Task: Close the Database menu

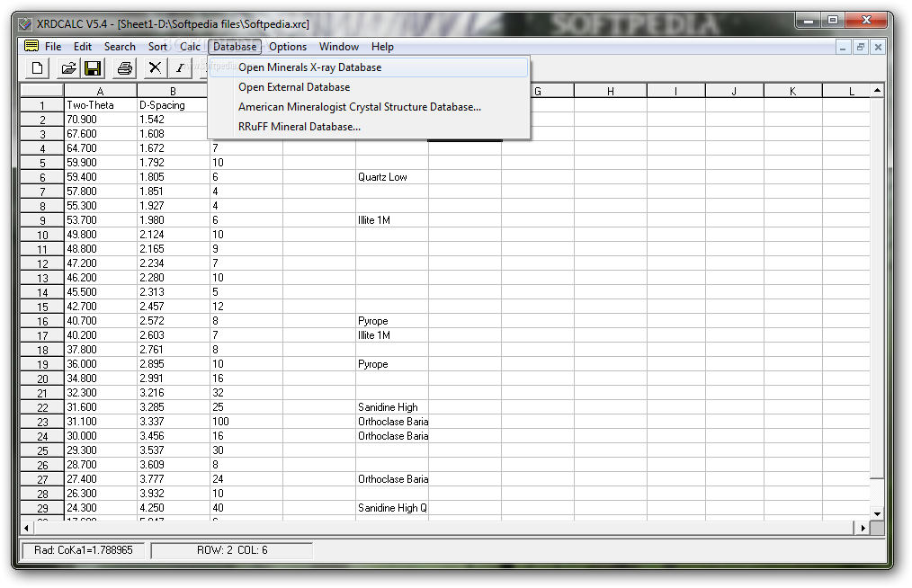Action: point(235,47)
